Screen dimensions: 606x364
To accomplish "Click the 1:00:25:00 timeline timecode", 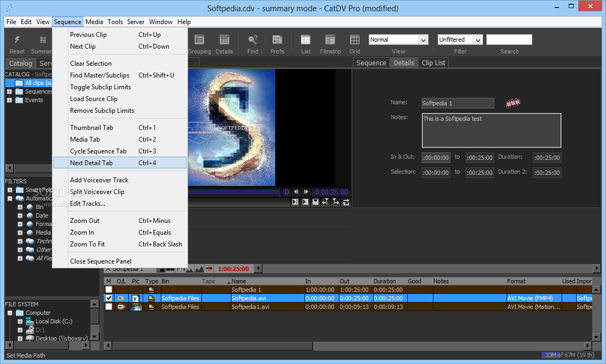I will [x=234, y=268].
